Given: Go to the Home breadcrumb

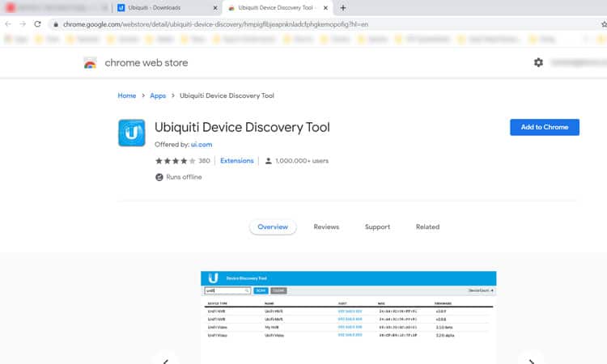Looking at the screenshot, I should (x=127, y=95).
